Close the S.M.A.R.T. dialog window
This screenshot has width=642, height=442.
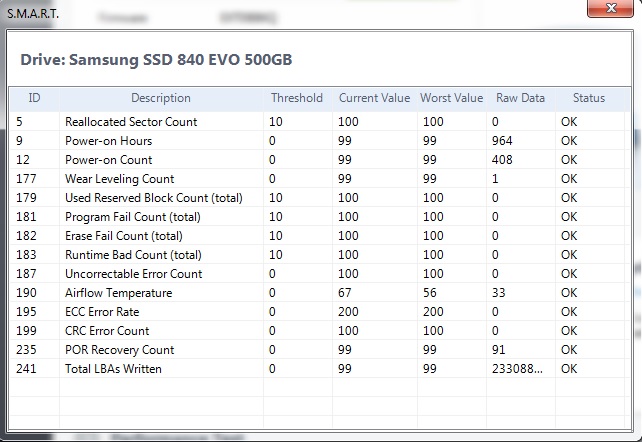[x=610, y=8]
